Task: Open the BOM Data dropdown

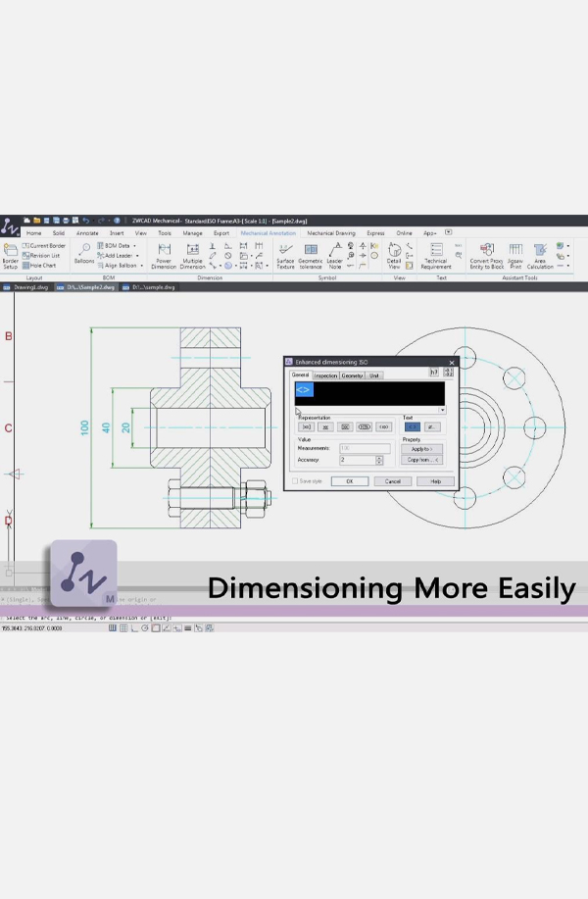Action: (x=134, y=246)
